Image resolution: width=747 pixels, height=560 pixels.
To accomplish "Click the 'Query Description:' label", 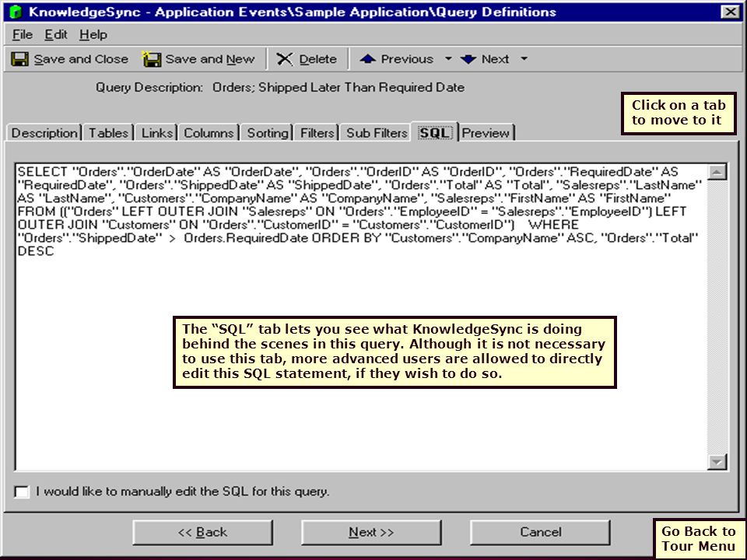I will click(149, 88).
